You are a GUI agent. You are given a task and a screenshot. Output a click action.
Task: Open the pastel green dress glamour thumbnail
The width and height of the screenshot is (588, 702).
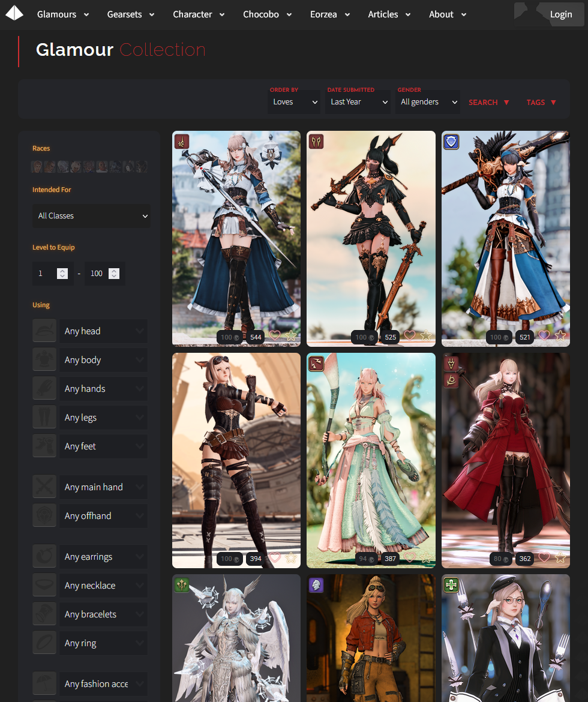(x=371, y=460)
